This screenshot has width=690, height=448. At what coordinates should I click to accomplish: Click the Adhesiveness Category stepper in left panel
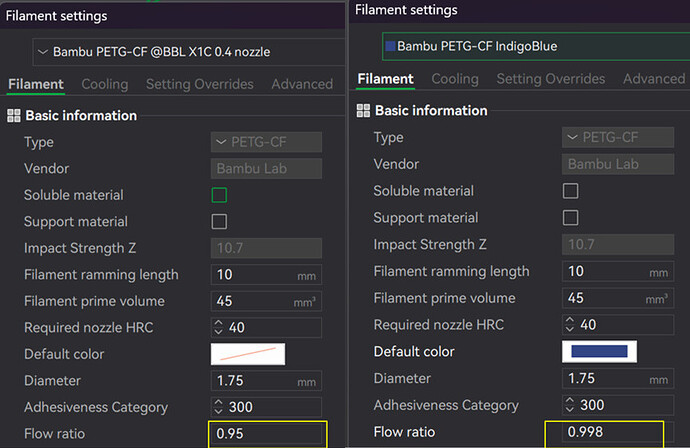(218, 407)
